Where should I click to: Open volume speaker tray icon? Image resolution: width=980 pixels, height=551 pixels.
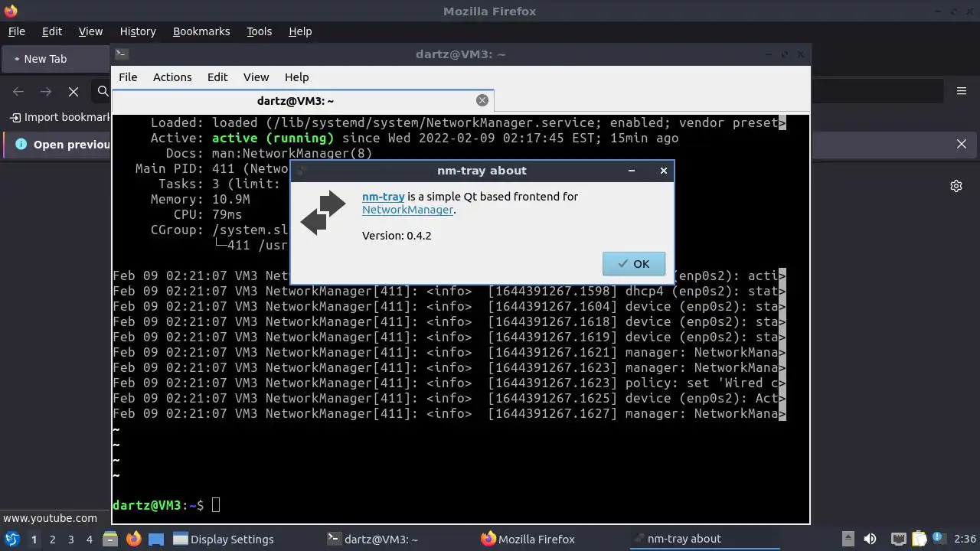coord(870,540)
